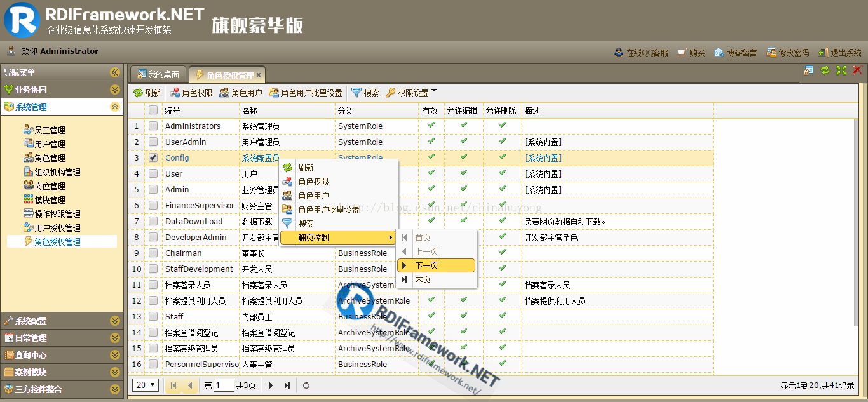The width and height of the screenshot is (868, 402).
Task: Click the DataDownLoad table cell
Action: (201, 222)
